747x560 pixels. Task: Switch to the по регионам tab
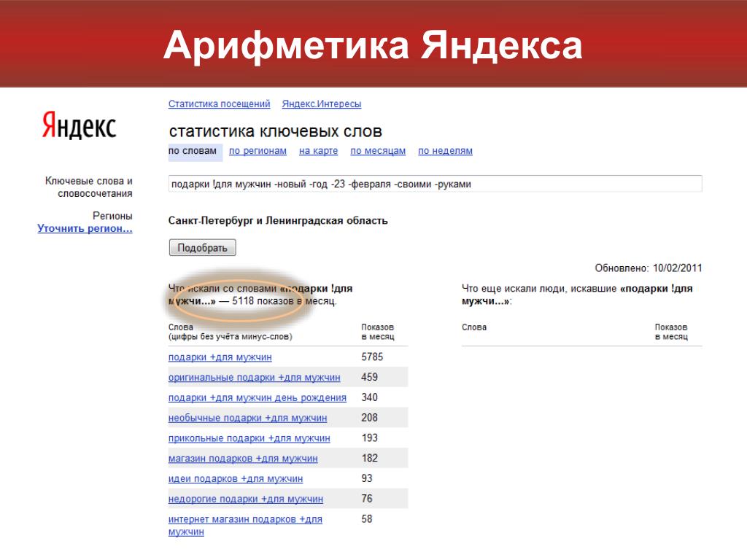[258, 151]
